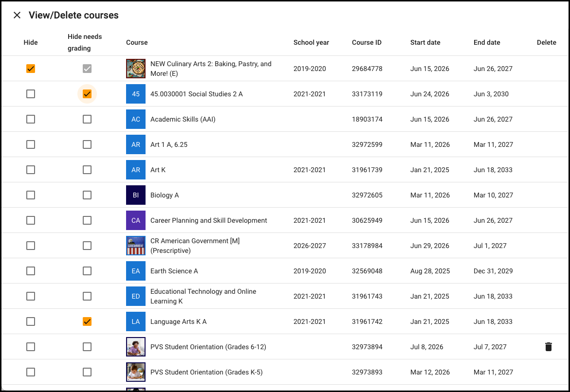
Task: Delete PVS Student Orientation (Grades 6-12) trash icon
Action: pos(548,347)
